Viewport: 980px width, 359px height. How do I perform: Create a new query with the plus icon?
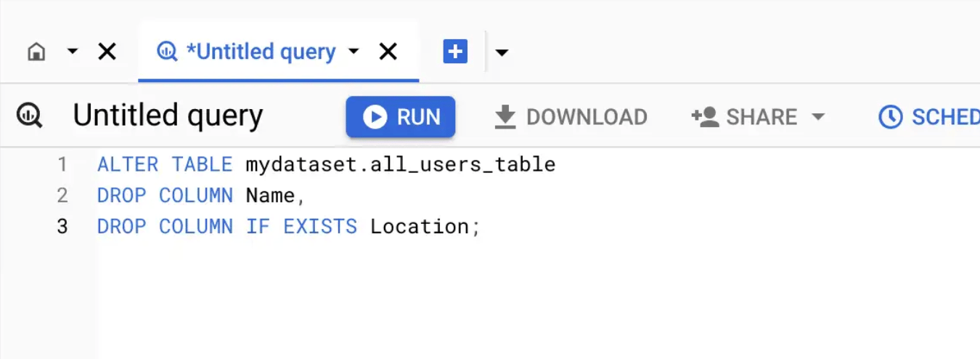455,52
